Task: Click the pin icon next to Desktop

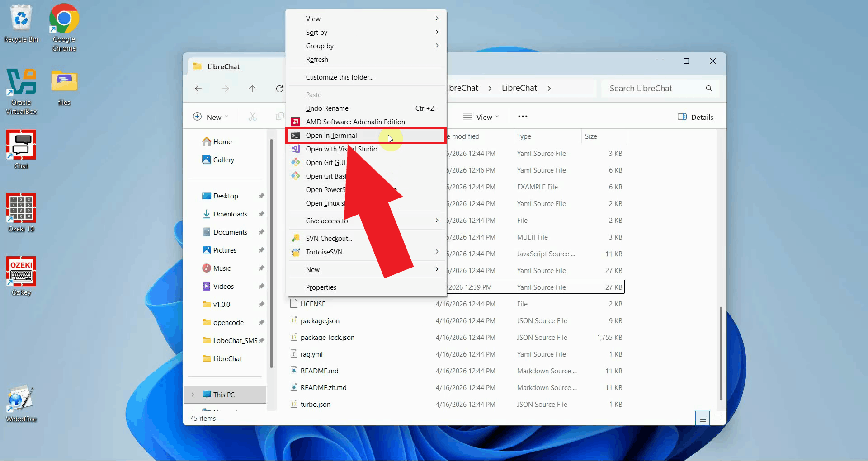Action: pos(261,196)
